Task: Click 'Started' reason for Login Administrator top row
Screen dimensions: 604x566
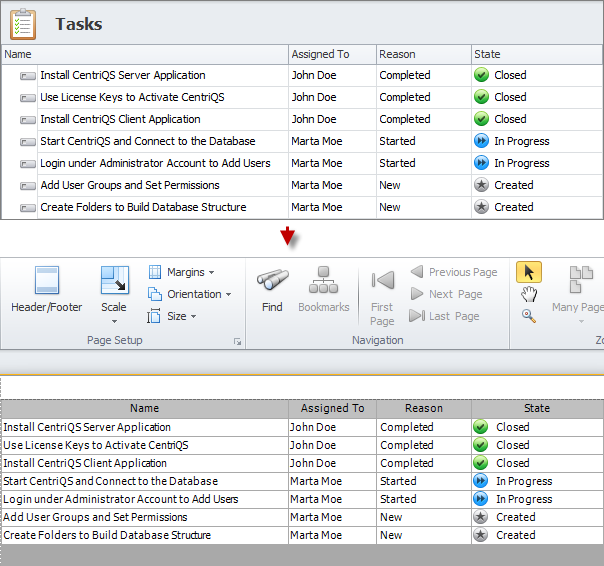Action: coord(397,163)
